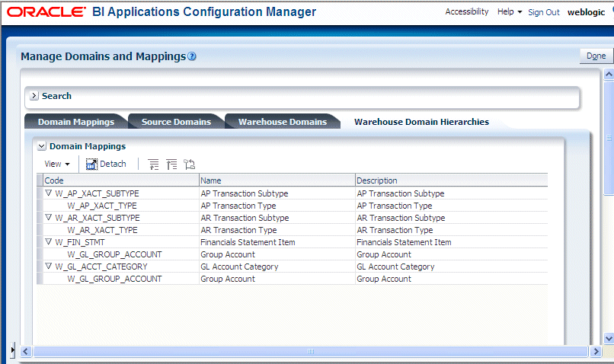Click the BI Applications Configuration Manager title
This screenshot has width=614, height=364.
coord(204,11)
